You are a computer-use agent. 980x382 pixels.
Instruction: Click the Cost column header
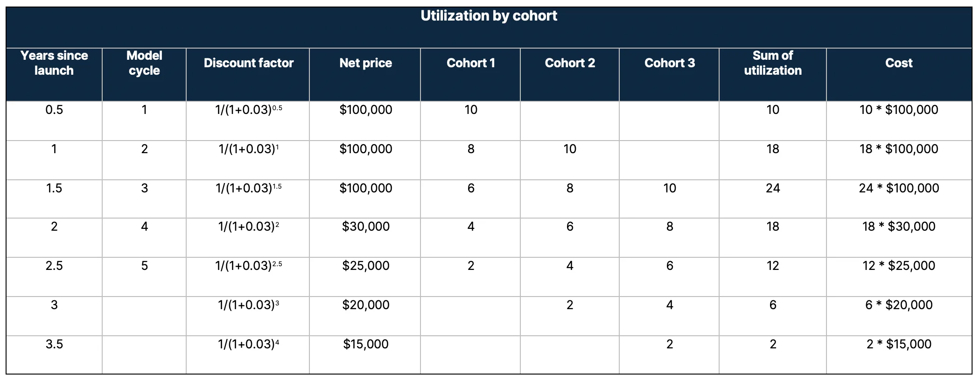(899, 63)
